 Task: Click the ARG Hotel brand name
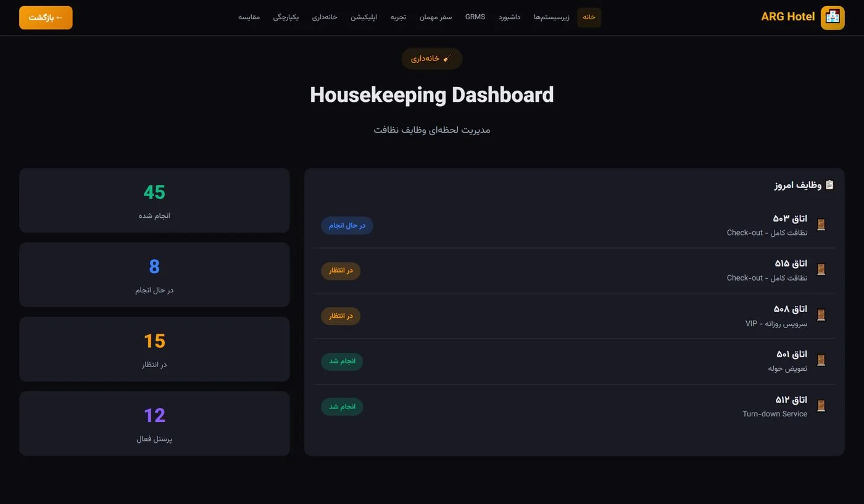click(788, 17)
